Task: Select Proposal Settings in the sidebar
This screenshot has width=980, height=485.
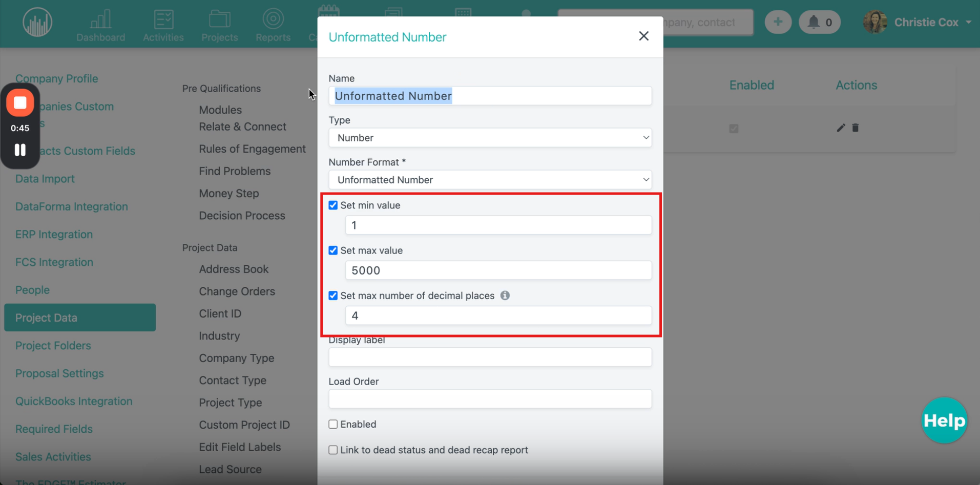Action: coord(59,373)
